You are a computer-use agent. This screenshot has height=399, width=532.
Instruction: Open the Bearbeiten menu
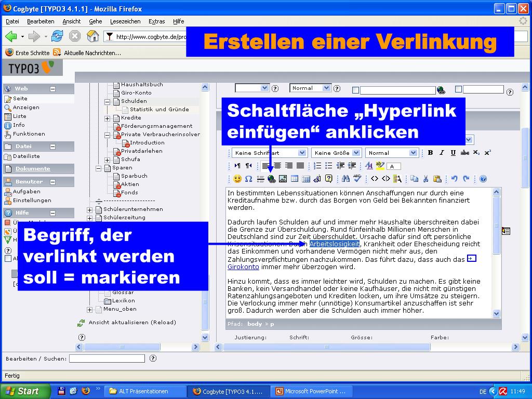(41, 21)
